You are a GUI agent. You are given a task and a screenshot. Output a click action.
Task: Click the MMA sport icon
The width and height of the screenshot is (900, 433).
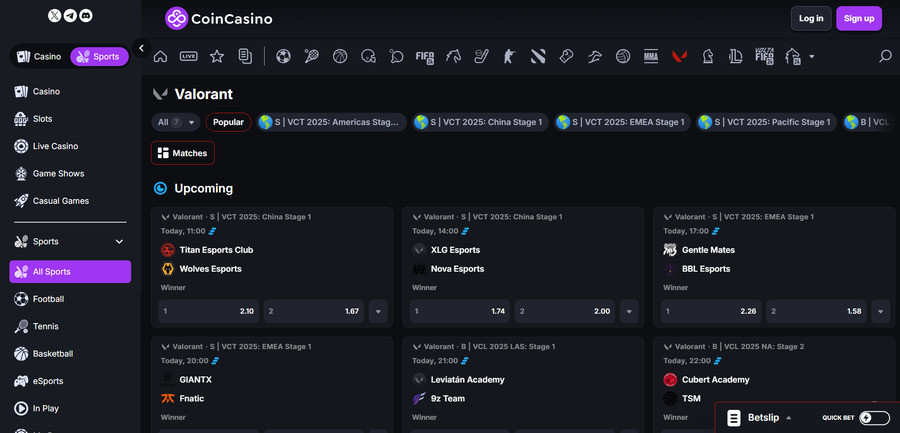tap(651, 56)
